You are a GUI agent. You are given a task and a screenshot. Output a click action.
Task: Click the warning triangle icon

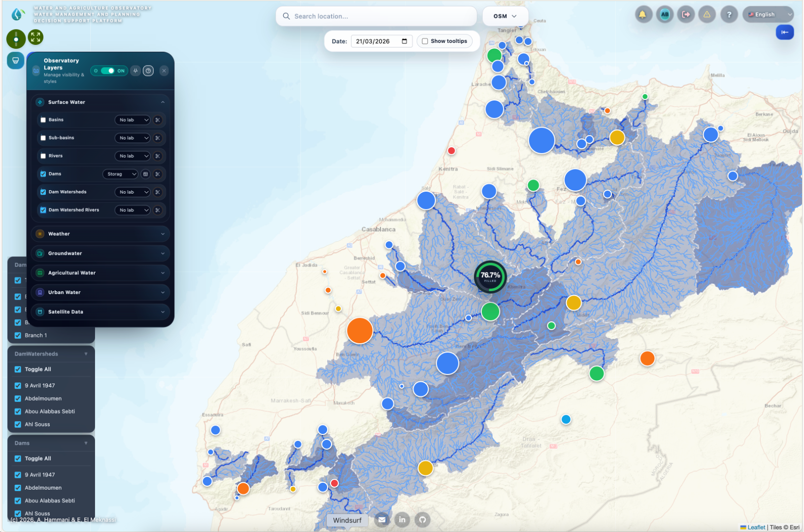pos(707,14)
